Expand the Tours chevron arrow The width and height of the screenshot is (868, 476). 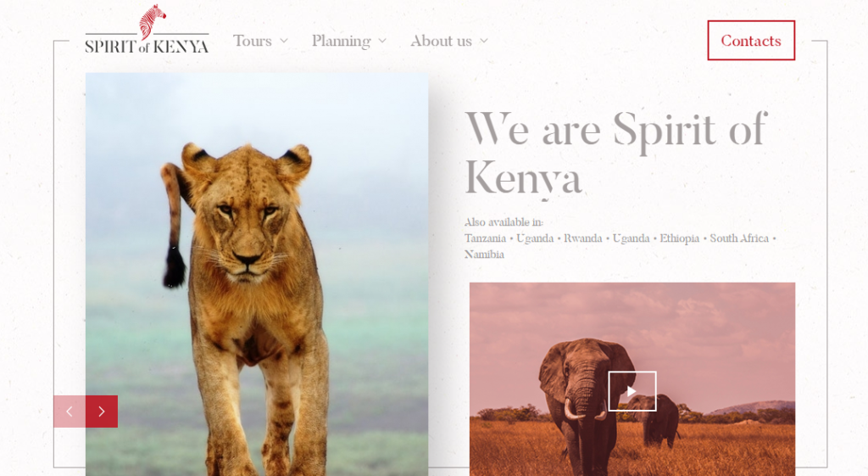tap(284, 41)
